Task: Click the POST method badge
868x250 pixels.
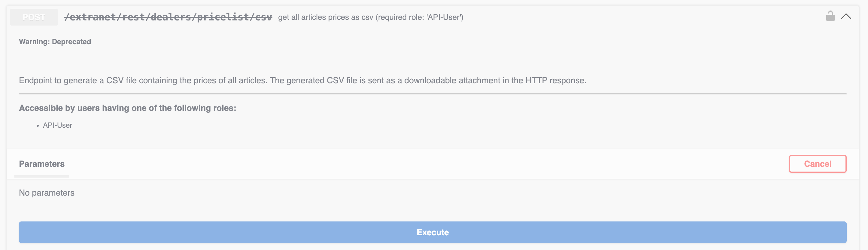Action: tap(34, 17)
